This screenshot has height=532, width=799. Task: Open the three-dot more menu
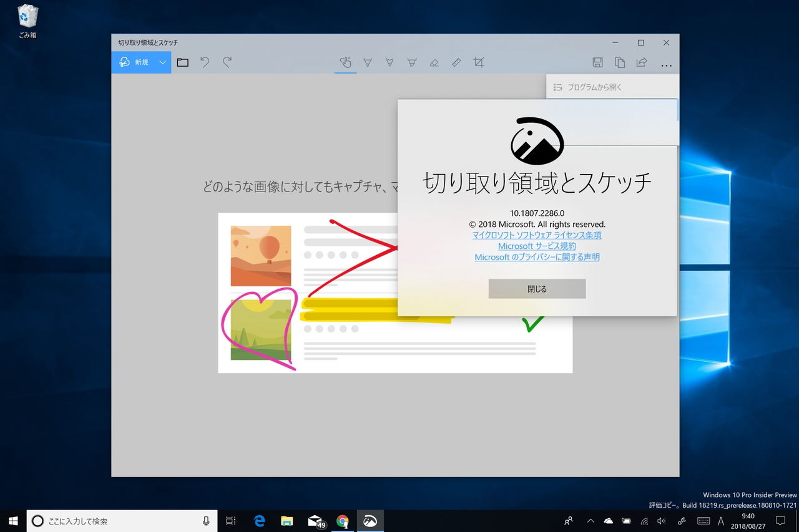point(666,64)
